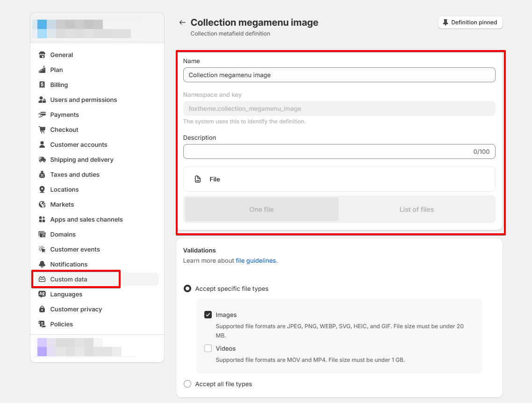Click the Plan chart icon
This screenshot has width=532, height=403.
[x=42, y=70]
